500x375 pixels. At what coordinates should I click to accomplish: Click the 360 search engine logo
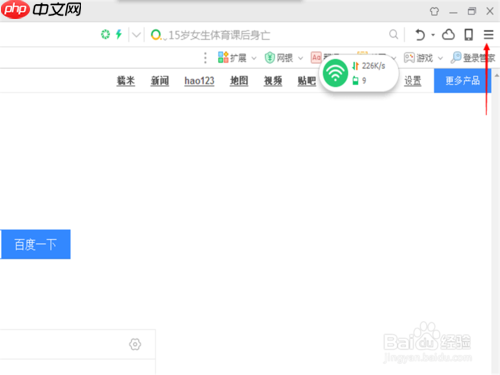156,35
